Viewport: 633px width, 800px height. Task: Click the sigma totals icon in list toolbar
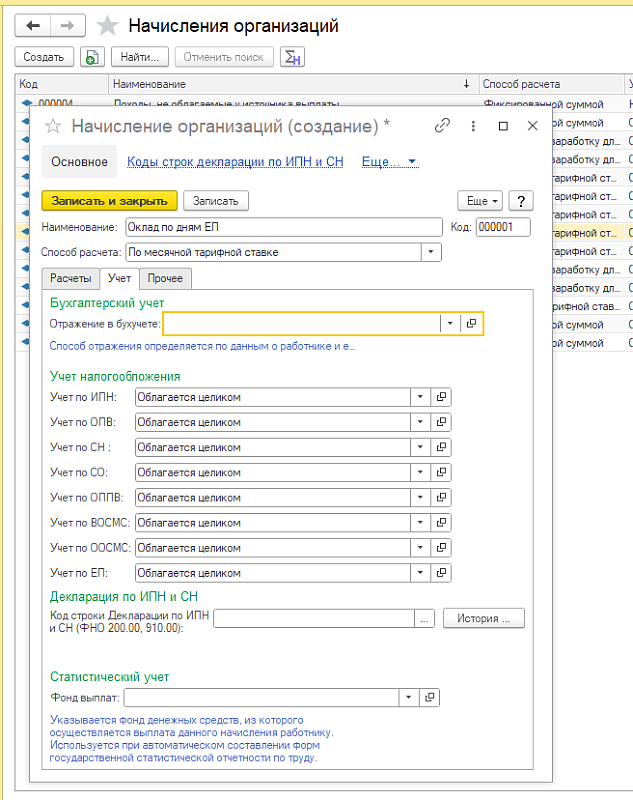pos(292,57)
